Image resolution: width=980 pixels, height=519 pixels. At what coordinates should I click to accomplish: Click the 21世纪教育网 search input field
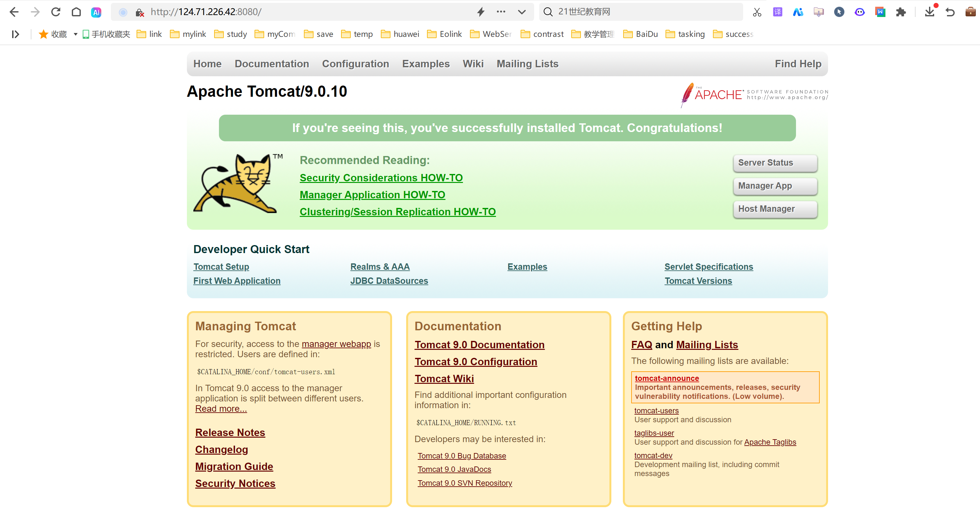[647, 12]
